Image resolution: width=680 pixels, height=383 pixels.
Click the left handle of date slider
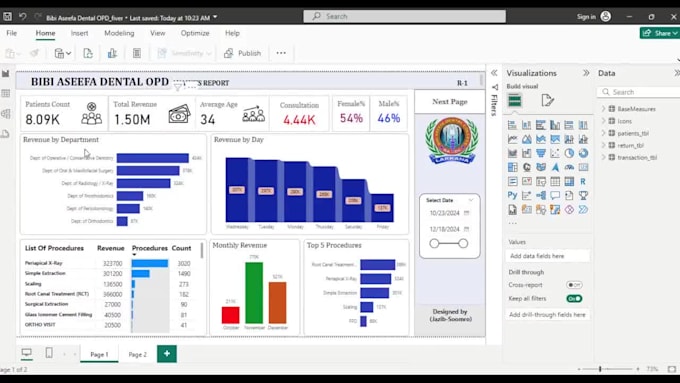pos(434,243)
